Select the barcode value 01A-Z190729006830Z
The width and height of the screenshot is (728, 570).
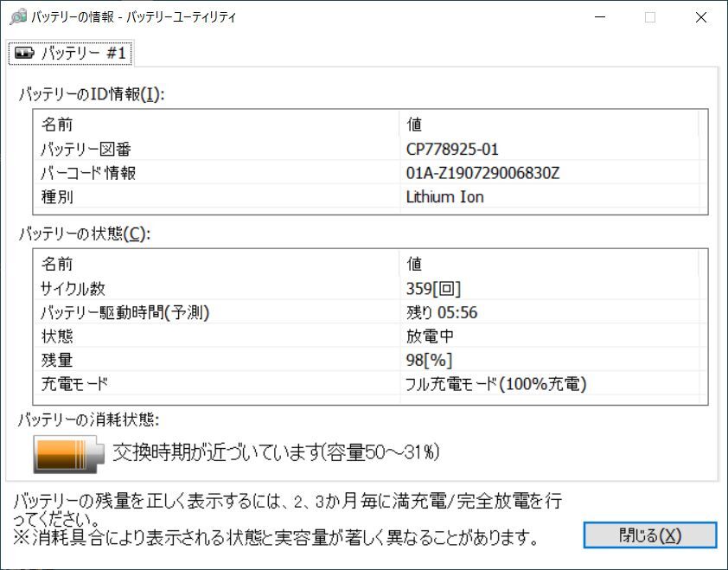click(482, 173)
